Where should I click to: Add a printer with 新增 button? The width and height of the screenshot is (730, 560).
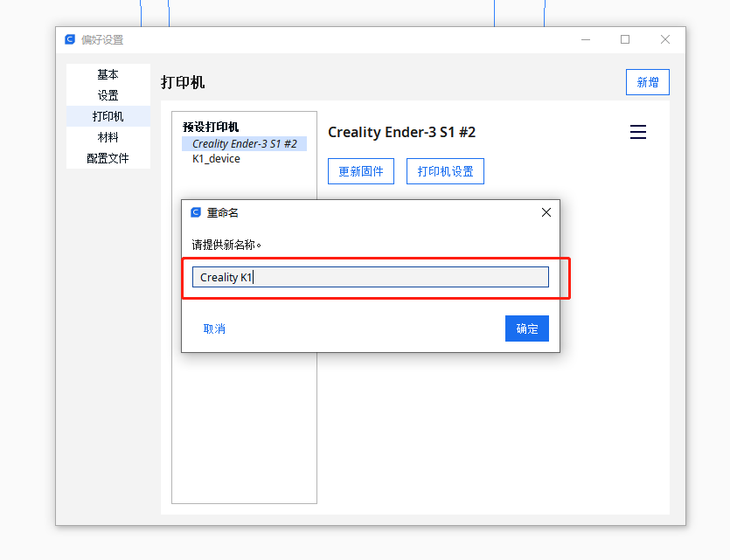pyautogui.click(x=648, y=82)
